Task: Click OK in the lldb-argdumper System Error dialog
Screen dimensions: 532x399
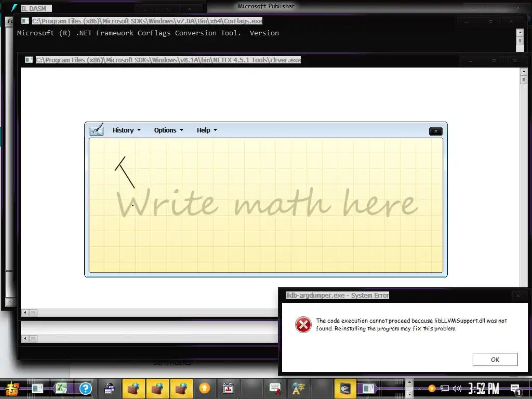Action: [495, 360]
